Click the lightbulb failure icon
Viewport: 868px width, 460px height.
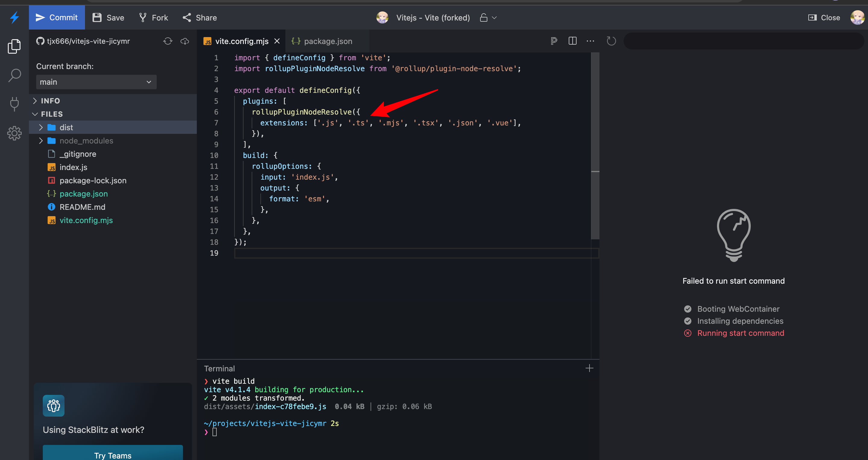734,235
